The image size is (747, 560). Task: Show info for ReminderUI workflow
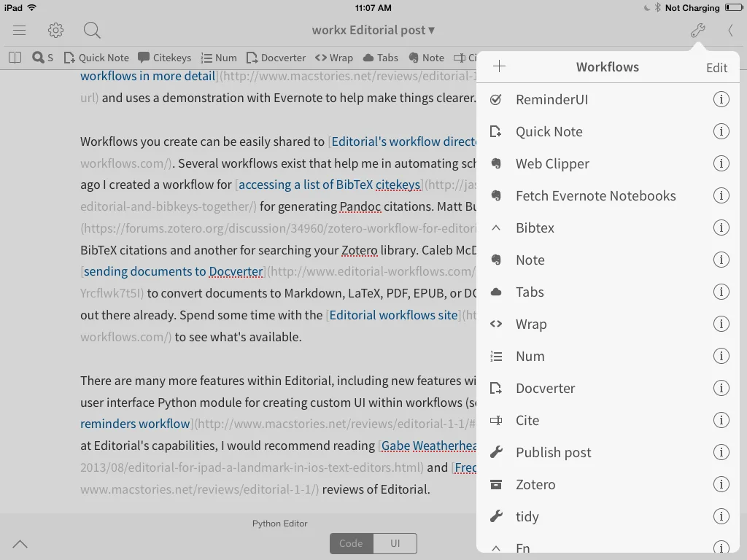coord(721,99)
